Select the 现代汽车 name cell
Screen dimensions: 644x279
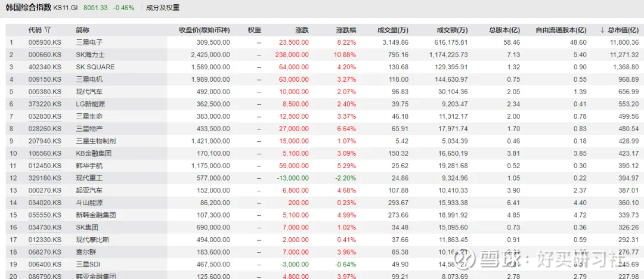[89, 92]
